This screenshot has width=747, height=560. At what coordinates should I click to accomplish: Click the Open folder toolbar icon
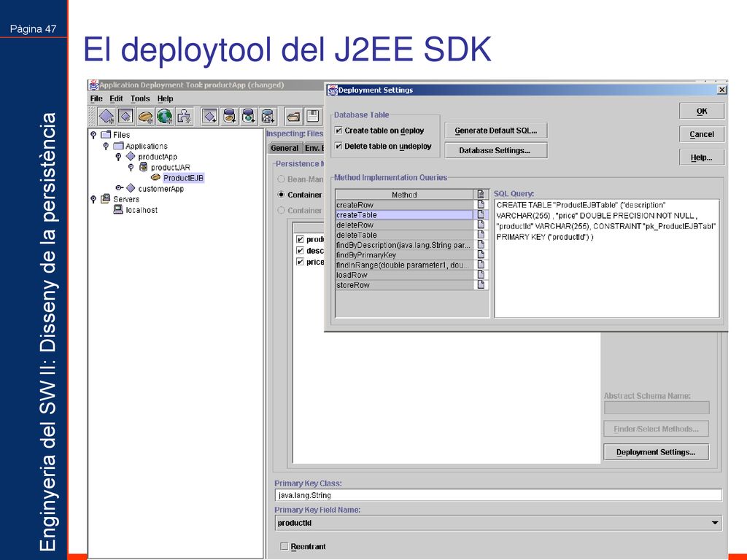coord(293,116)
